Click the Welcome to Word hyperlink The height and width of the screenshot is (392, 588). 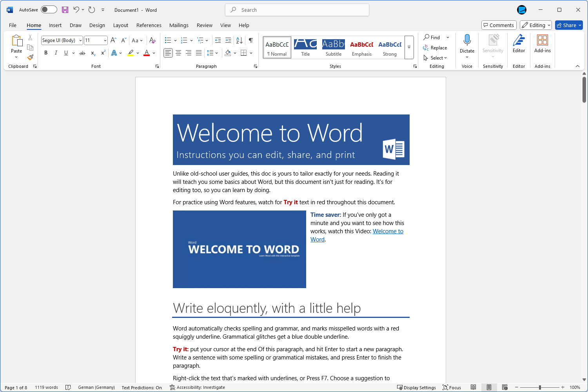(388, 231)
